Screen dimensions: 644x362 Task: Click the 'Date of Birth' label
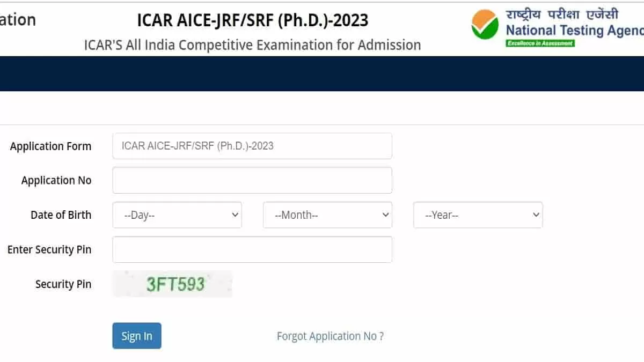(61, 215)
